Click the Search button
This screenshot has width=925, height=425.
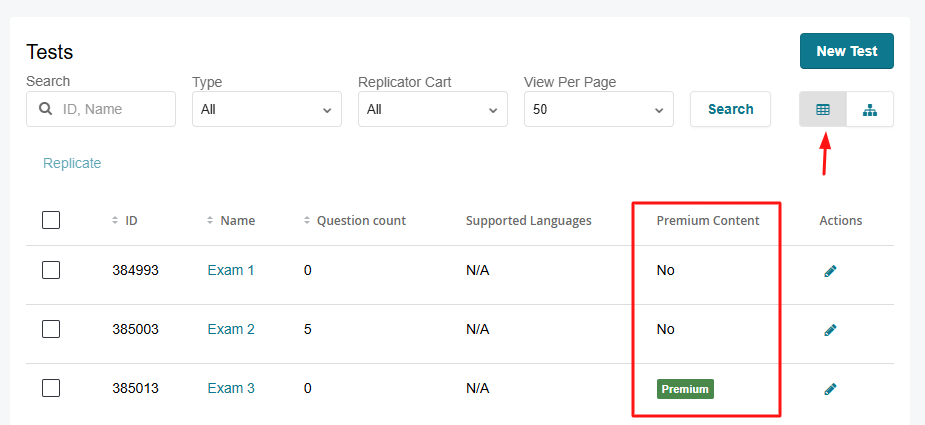(730, 109)
